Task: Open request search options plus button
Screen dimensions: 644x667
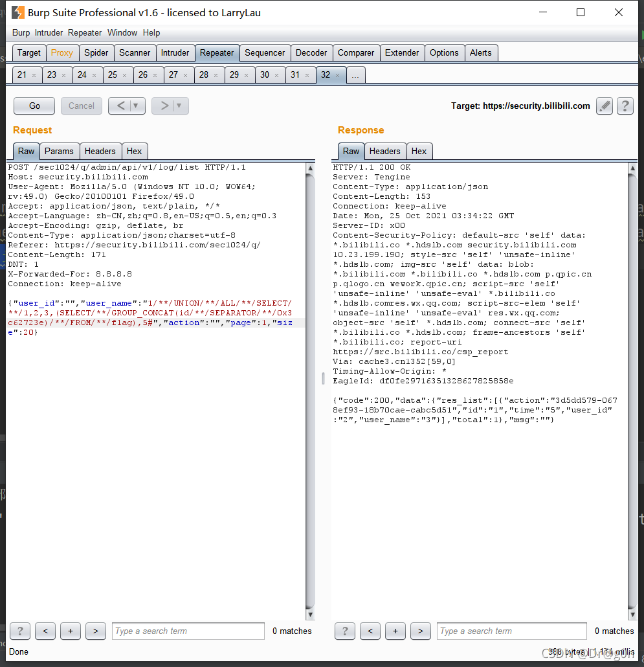Action: point(71,631)
